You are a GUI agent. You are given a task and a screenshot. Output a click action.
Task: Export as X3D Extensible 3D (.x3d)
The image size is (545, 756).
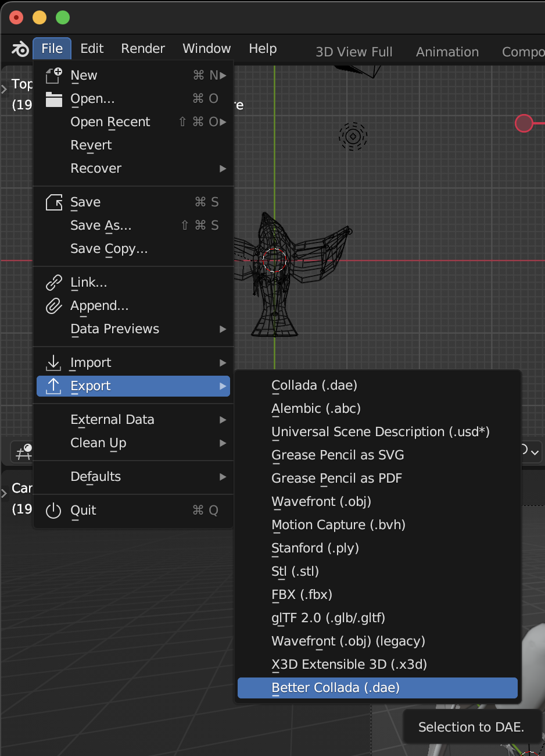click(378, 665)
